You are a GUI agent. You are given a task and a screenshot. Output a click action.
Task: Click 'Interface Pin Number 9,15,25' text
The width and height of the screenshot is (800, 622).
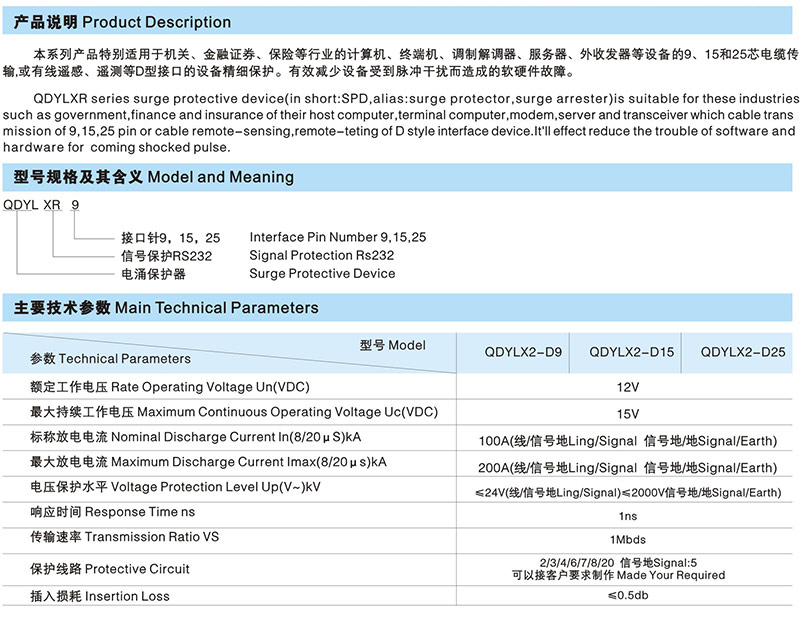338,237
